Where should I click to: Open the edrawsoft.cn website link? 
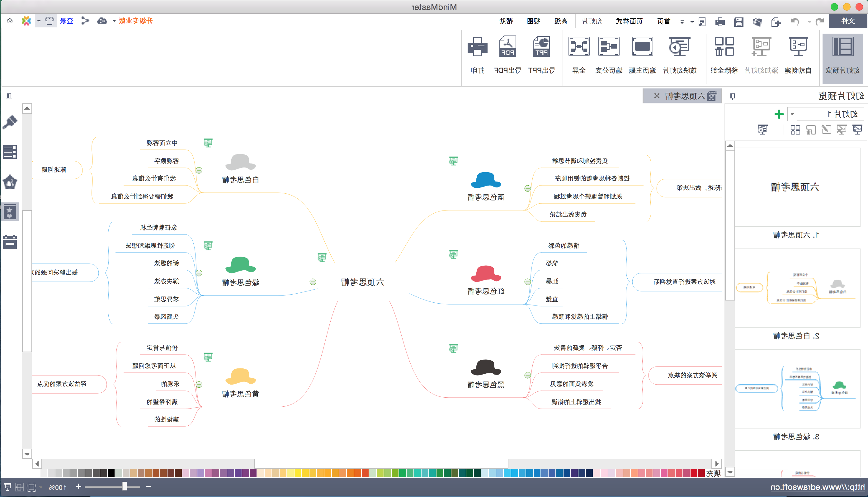[x=817, y=487]
